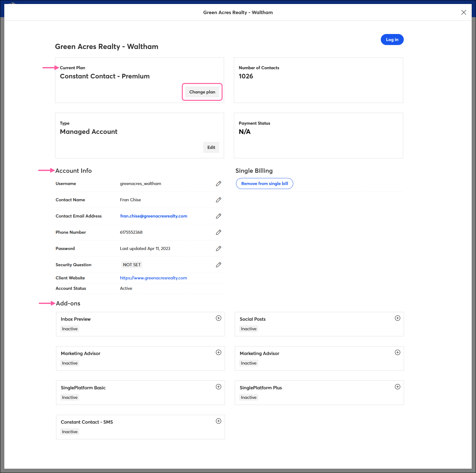Click the Active account status value
Viewport: 476px width, 473px height.
click(x=126, y=288)
